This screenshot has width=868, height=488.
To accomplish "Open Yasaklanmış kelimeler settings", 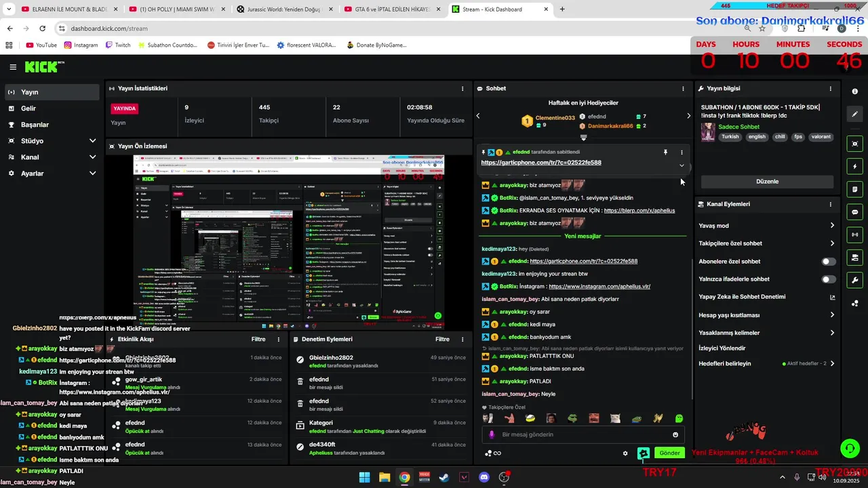I will tap(766, 333).
